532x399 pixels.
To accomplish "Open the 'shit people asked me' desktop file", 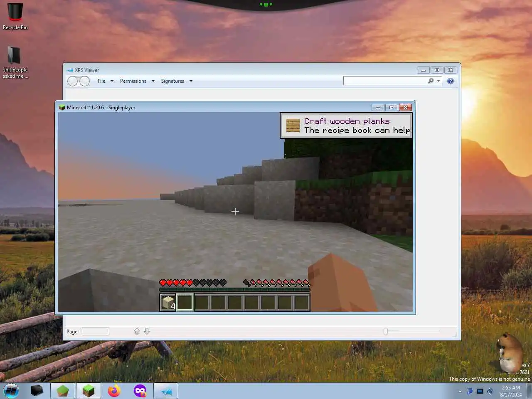I will click(15, 62).
